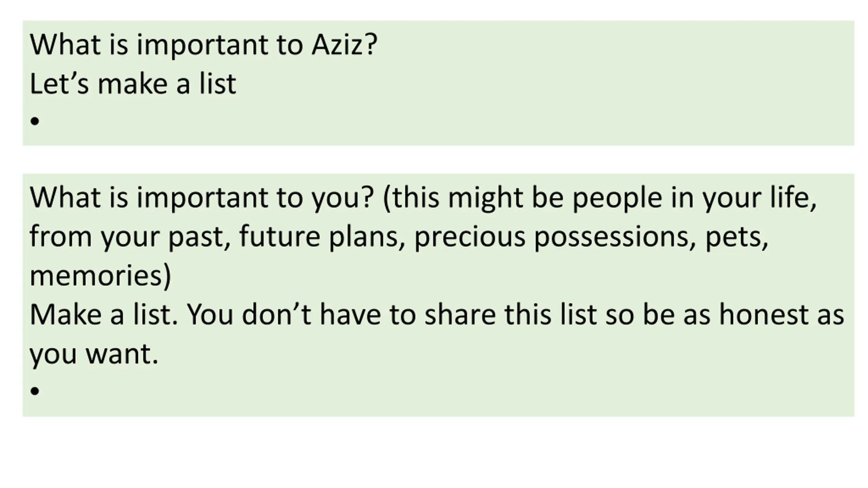Click the words "you want." on the last line

[94, 354]
